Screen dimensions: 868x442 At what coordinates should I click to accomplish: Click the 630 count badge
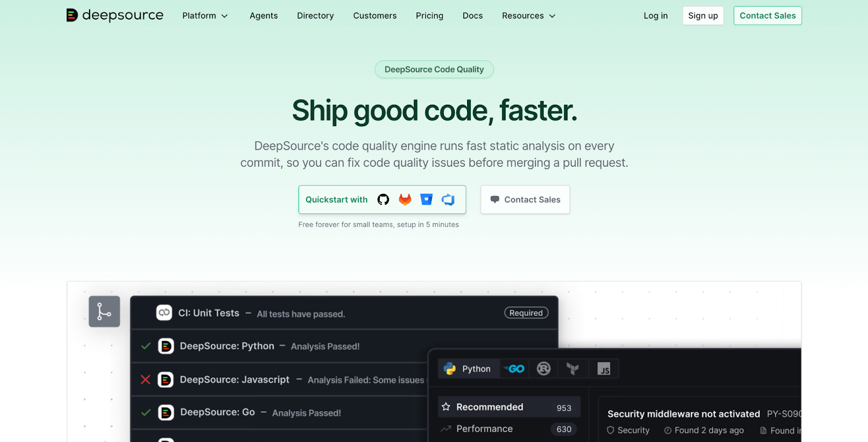564,429
